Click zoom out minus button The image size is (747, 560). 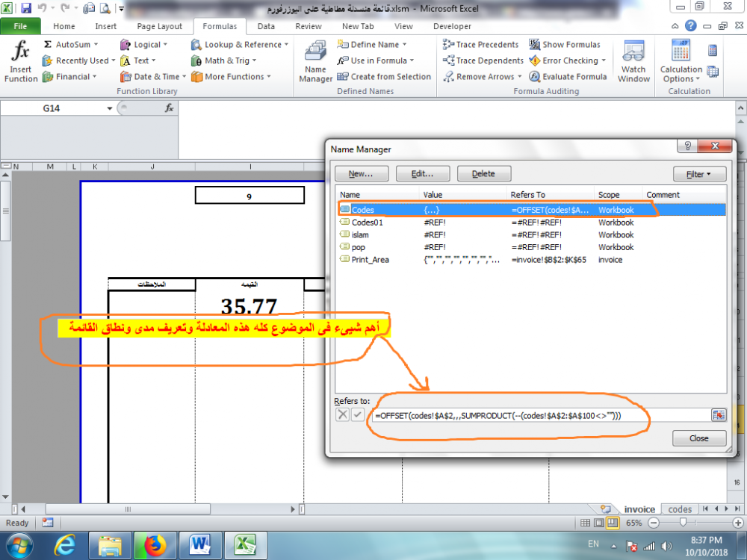tap(654, 523)
